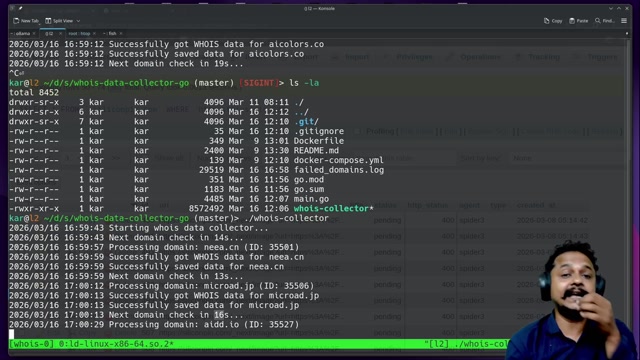The width and height of the screenshot is (640, 360).
Task: Click the tmux status '[whois-0] 0:ld-linux-x86-64.so.2*'
Action: coord(91,344)
